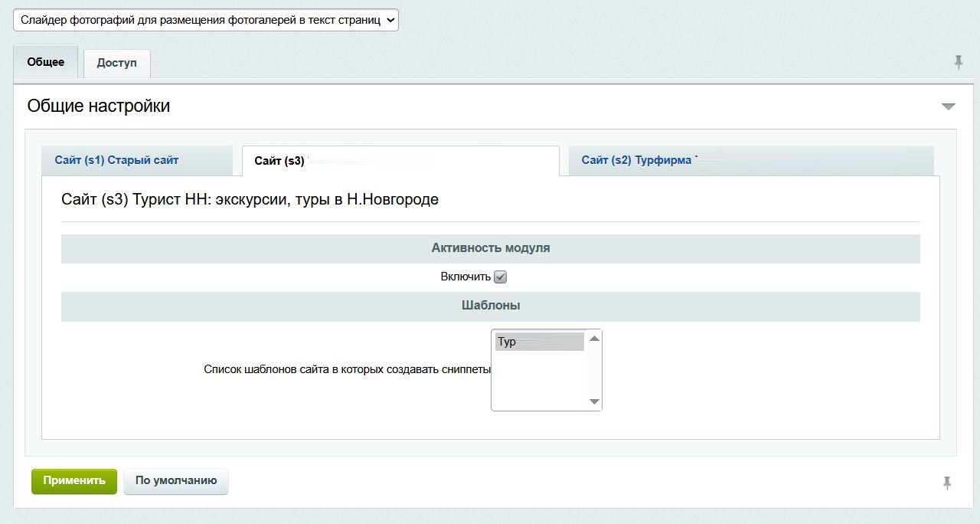Click the Общие настройки section title
980x524 pixels.
[x=99, y=106]
